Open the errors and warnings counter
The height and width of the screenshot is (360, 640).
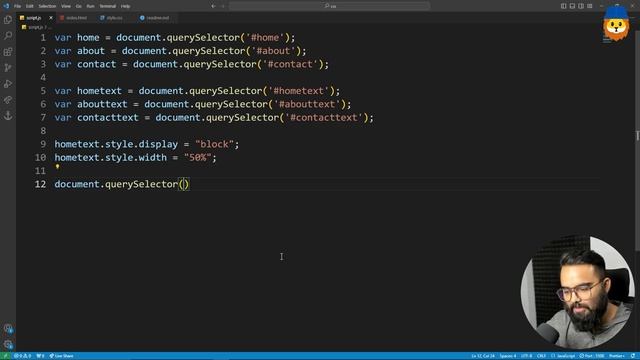tap(22, 356)
